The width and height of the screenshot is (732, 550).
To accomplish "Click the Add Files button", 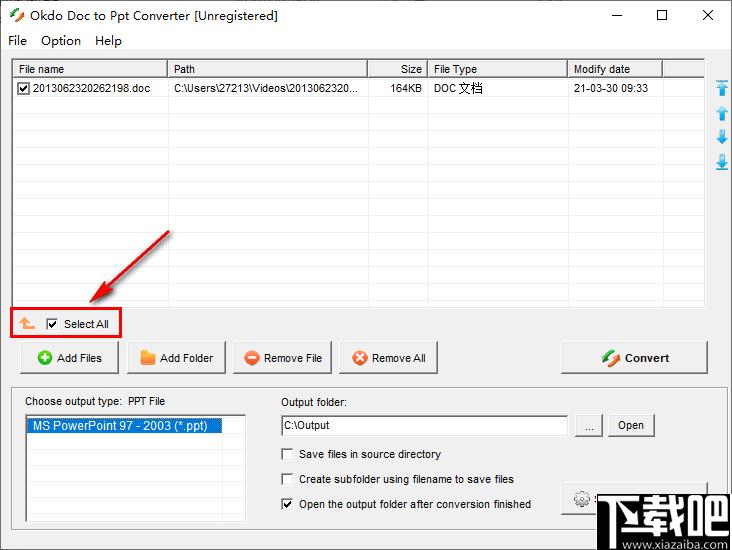I will [69, 358].
